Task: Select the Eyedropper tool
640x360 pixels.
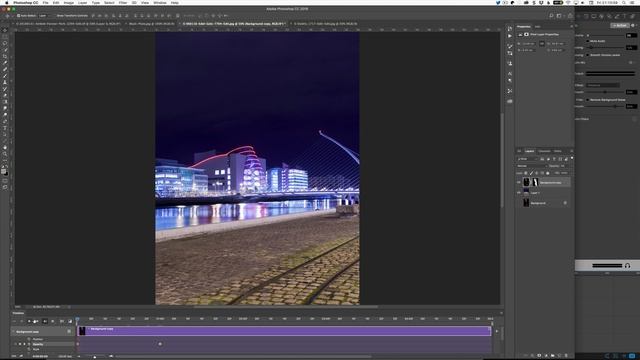Action: click(5, 63)
